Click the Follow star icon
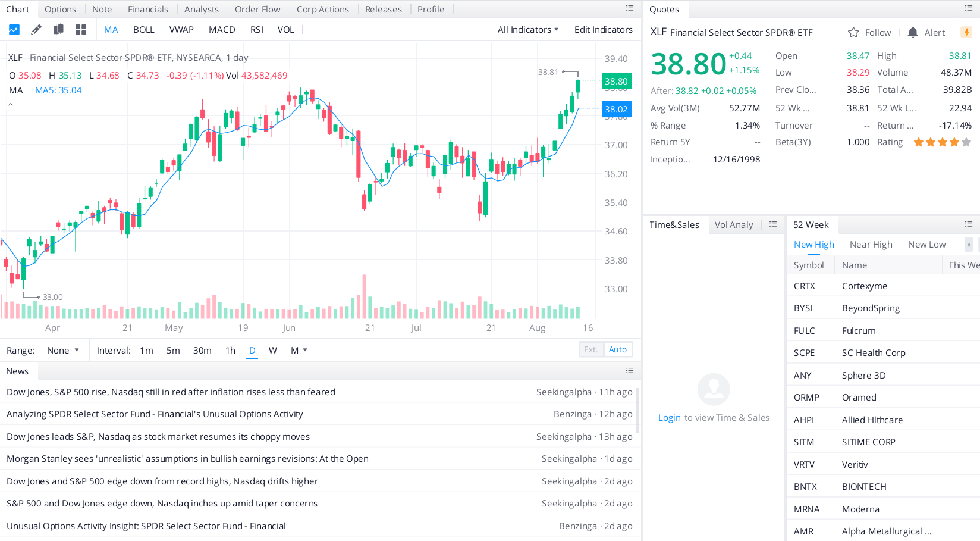This screenshot has height=541, width=980. coord(853,33)
